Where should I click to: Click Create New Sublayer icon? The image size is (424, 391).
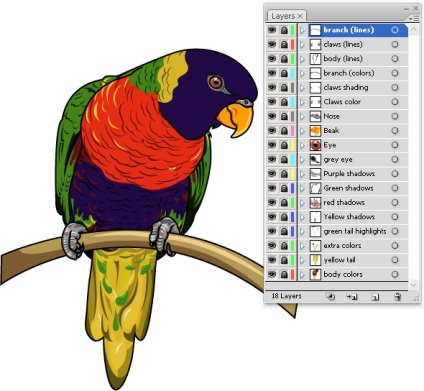pos(352,296)
